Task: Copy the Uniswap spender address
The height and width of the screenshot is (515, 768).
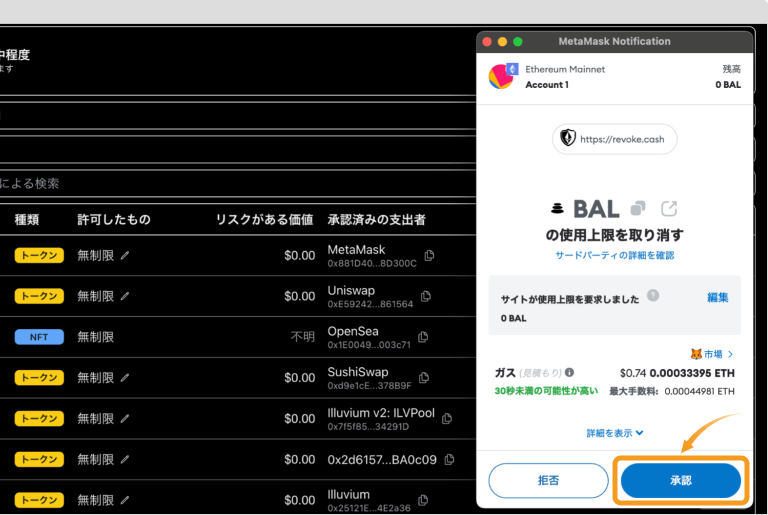Action: [426, 296]
